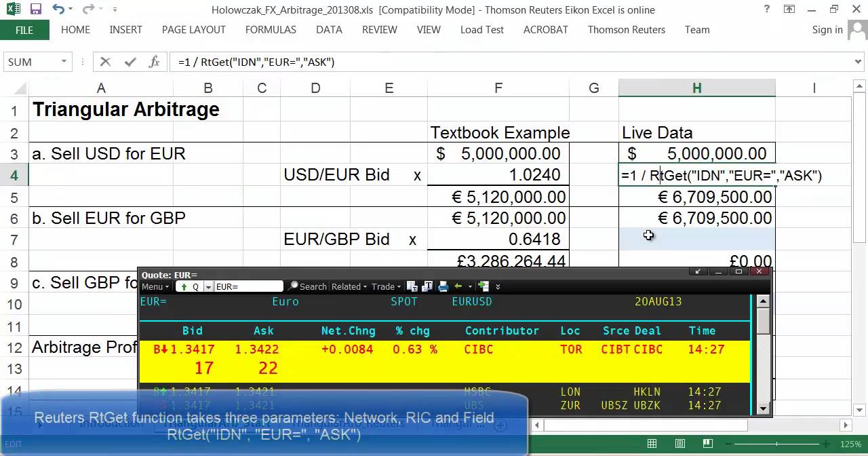Image resolution: width=868 pixels, height=456 pixels.
Task: Click the Excel application icon in the title bar
Action: (14, 9)
